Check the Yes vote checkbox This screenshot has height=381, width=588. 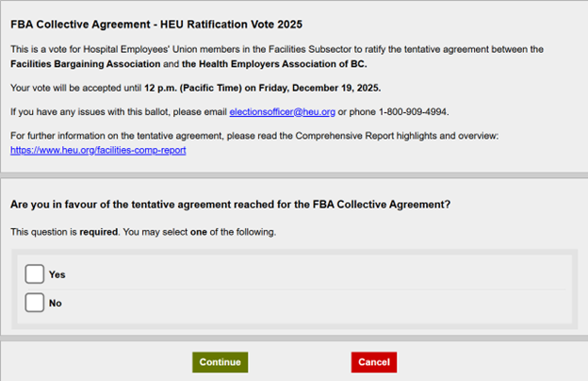(35, 274)
